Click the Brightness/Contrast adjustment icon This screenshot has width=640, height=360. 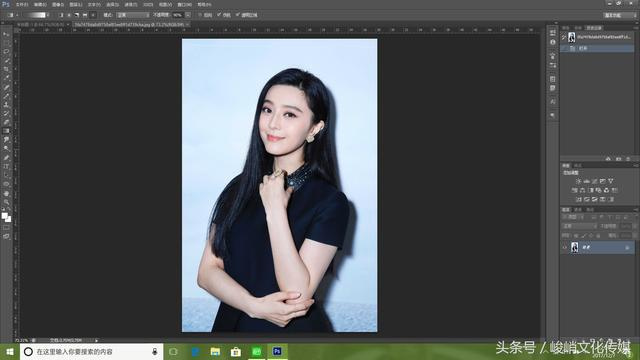pos(578,181)
